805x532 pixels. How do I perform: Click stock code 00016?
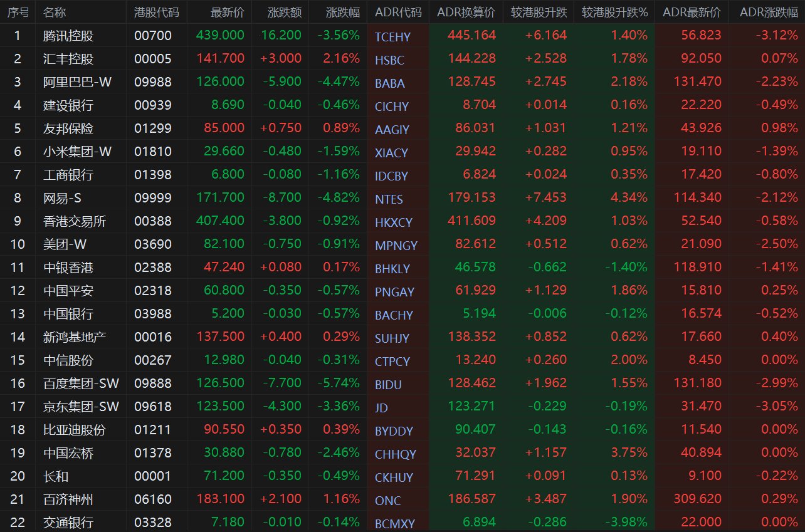(153, 337)
